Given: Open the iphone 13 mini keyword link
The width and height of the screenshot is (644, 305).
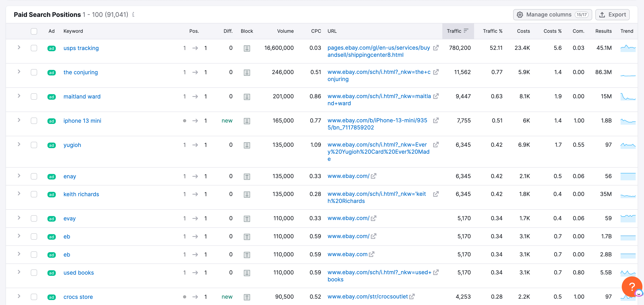Looking at the screenshot, I should (x=82, y=121).
